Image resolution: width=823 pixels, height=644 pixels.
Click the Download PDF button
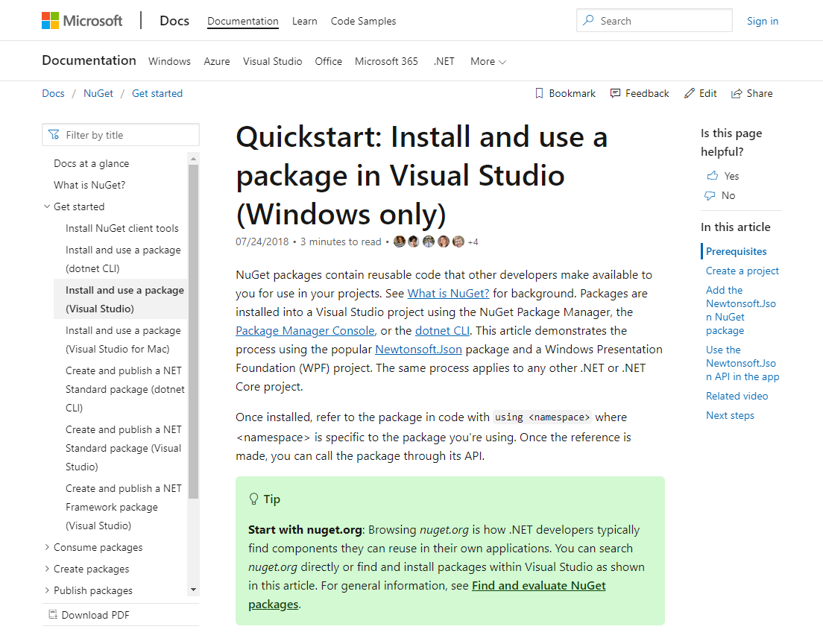pos(121,615)
